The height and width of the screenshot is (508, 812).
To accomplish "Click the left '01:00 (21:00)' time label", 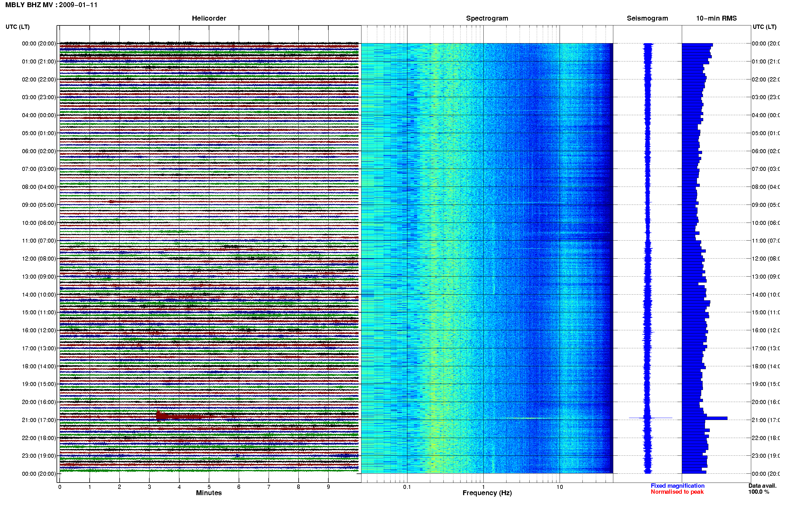I will pyautogui.click(x=39, y=61).
